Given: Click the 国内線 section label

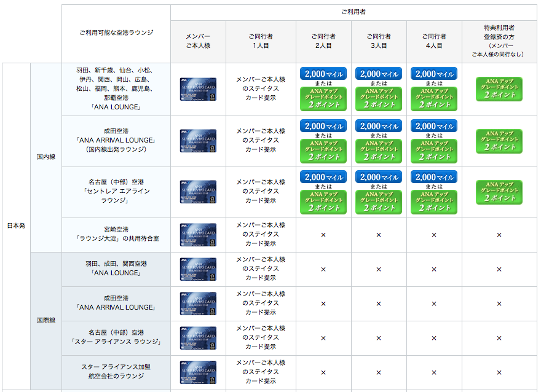Looking at the screenshot, I should [46, 157].
